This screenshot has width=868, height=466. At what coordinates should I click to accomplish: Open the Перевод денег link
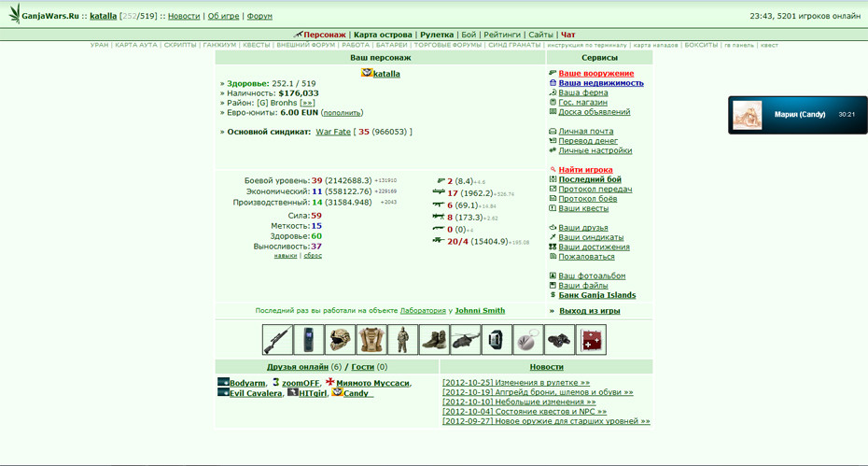(x=588, y=141)
